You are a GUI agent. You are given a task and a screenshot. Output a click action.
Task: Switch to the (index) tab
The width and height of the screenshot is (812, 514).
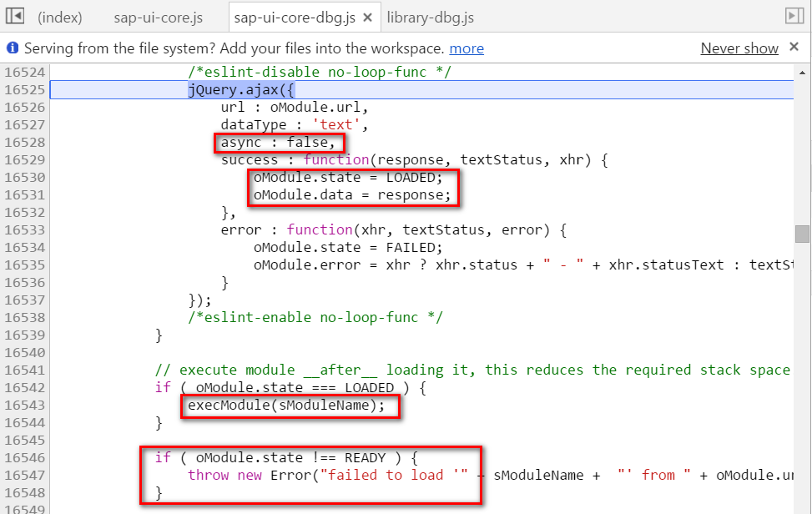pos(59,18)
